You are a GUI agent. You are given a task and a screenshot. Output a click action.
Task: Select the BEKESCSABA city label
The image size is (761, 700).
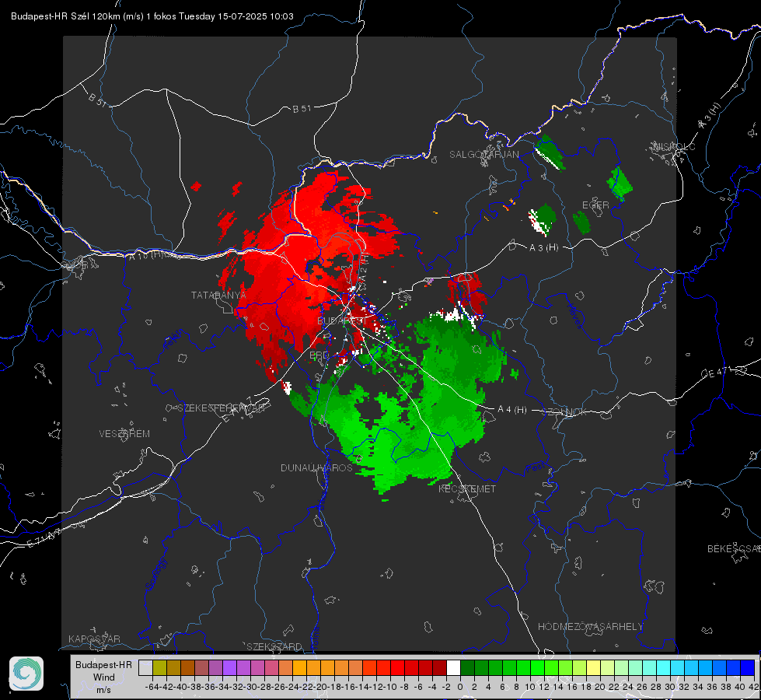tap(734, 549)
